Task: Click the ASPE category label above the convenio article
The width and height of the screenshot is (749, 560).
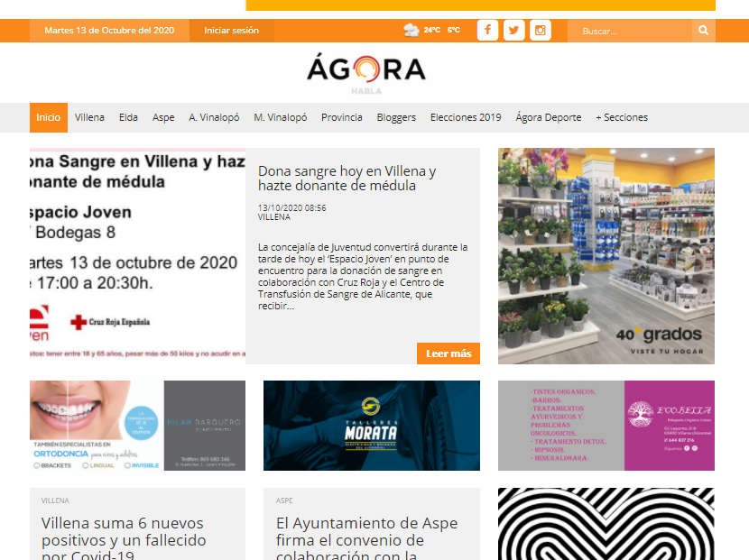Action: coord(284,500)
